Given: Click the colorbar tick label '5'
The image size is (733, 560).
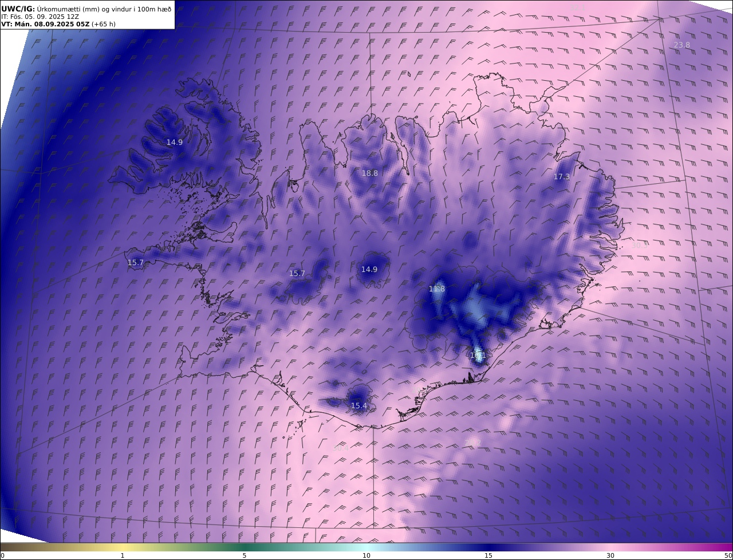Looking at the screenshot, I should pos(245,555).
